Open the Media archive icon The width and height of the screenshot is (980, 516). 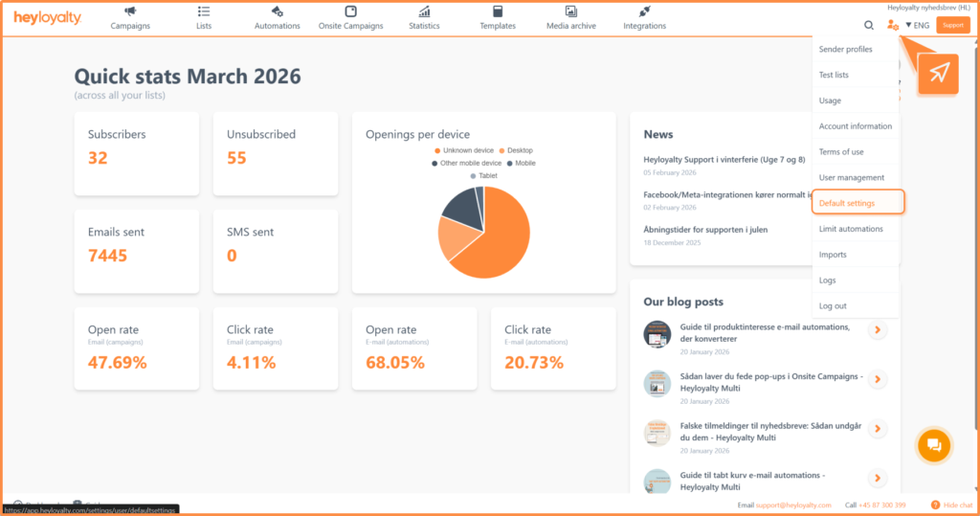[570, 11]
